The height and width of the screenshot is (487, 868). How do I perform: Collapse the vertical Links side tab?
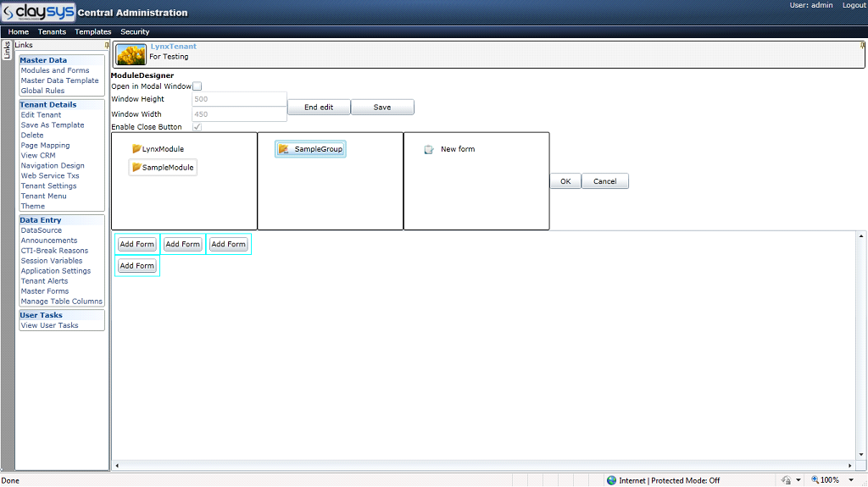click(x=7, y=51)
